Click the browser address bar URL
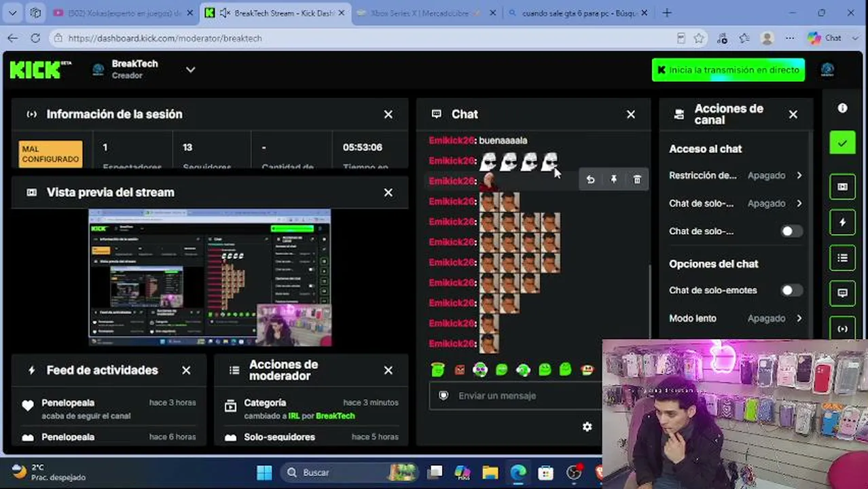Image resolution: width=868 pixels, height=489 pixels. (165, 38)
